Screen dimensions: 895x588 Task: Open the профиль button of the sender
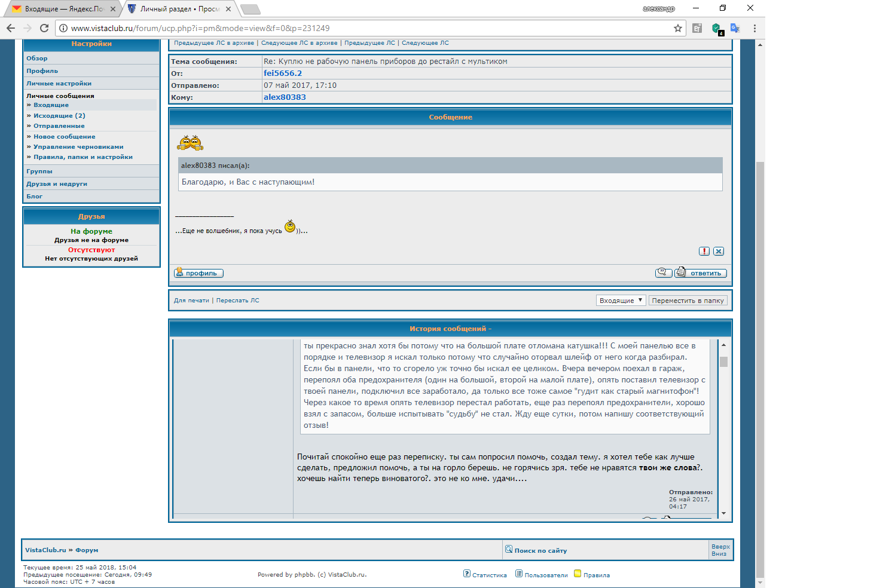(198, 273)
